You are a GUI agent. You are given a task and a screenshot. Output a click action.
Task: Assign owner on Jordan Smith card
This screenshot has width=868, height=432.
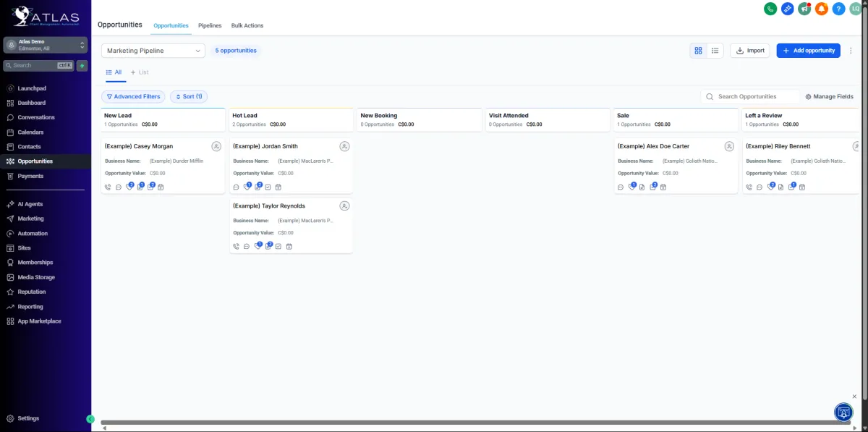point(344,146)
